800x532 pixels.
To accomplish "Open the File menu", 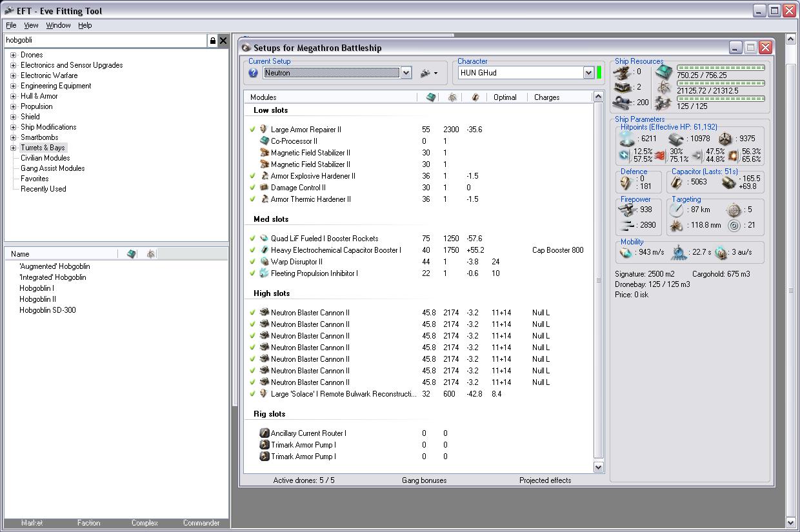I will [x=11, y=25].
